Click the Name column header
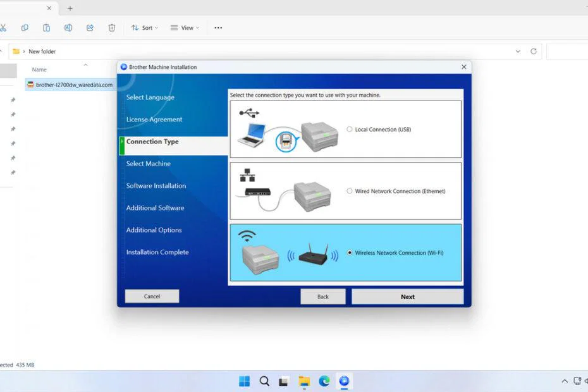Viewport: 588px width, 392px height. (x=39, y=70)
